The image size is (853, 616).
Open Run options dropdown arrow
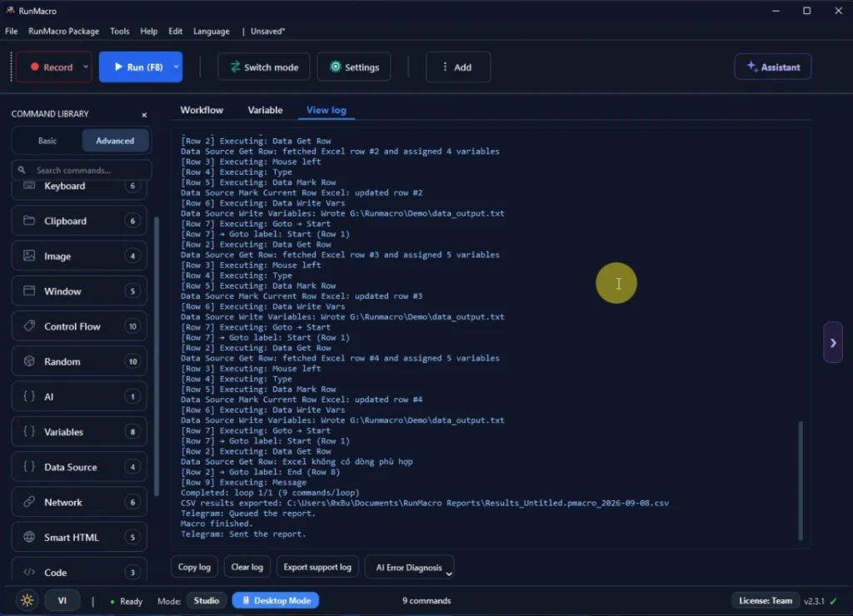(x=177, y=67)
